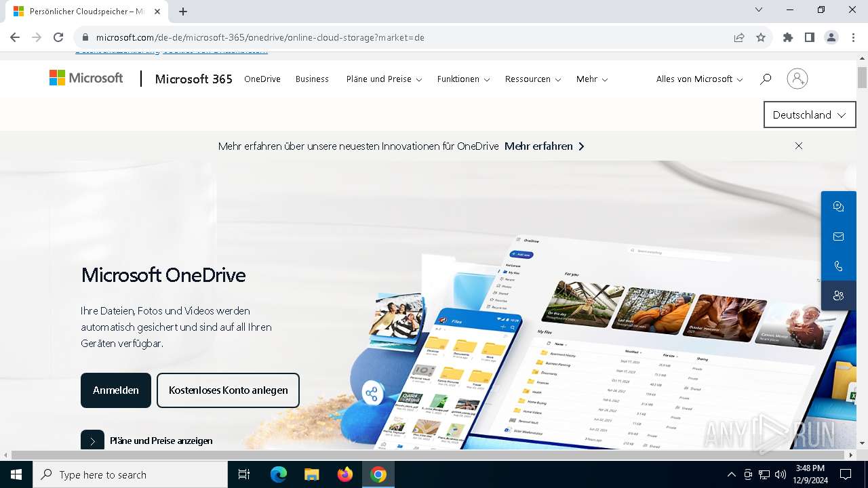Launch Microsoft Edge from the taskbar
This screenshot has width=868, height=488.
[x=279, y=474]
